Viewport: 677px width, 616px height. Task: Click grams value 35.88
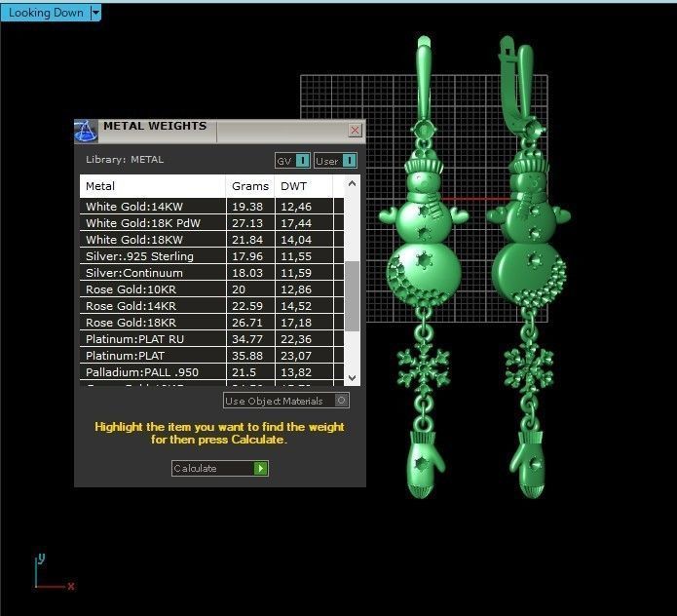point(247,356)
